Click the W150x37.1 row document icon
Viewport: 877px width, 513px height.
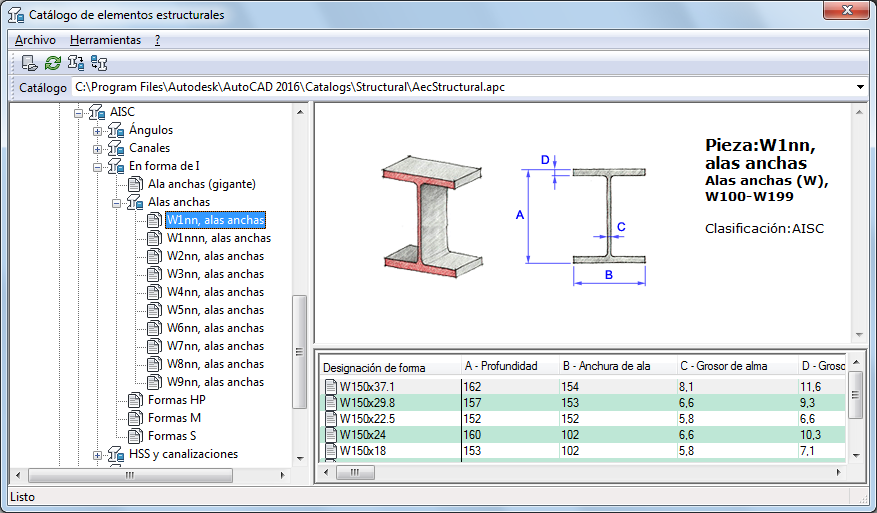(331, 387)
